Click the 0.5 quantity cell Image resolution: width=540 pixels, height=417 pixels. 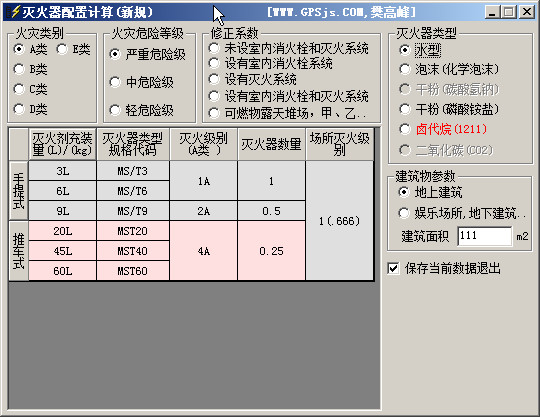(271, 211)
